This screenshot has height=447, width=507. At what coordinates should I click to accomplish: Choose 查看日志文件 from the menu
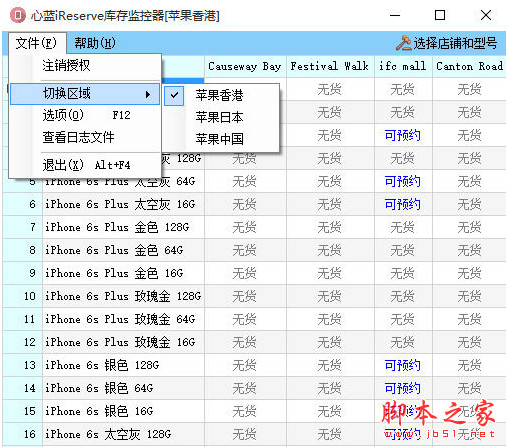coord(85,137)
